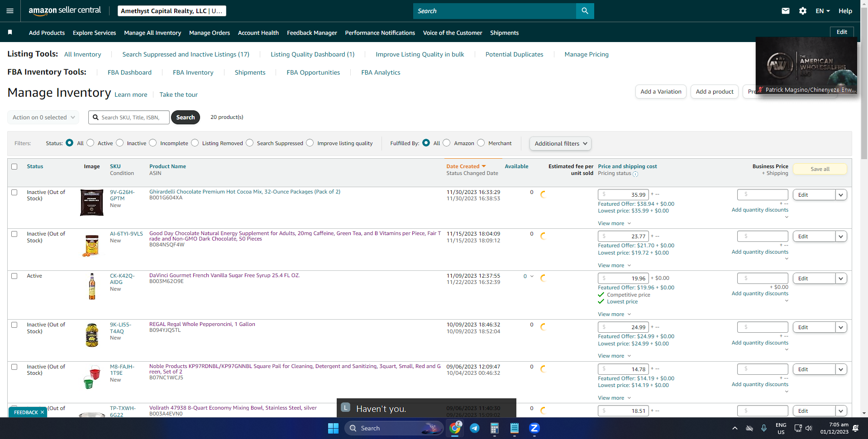Image resolution: width=868 pixels, height=439 pixels.
Task: Click the DaVinci Vanilla Syrup product thumbnail
Action: [92, 286]
